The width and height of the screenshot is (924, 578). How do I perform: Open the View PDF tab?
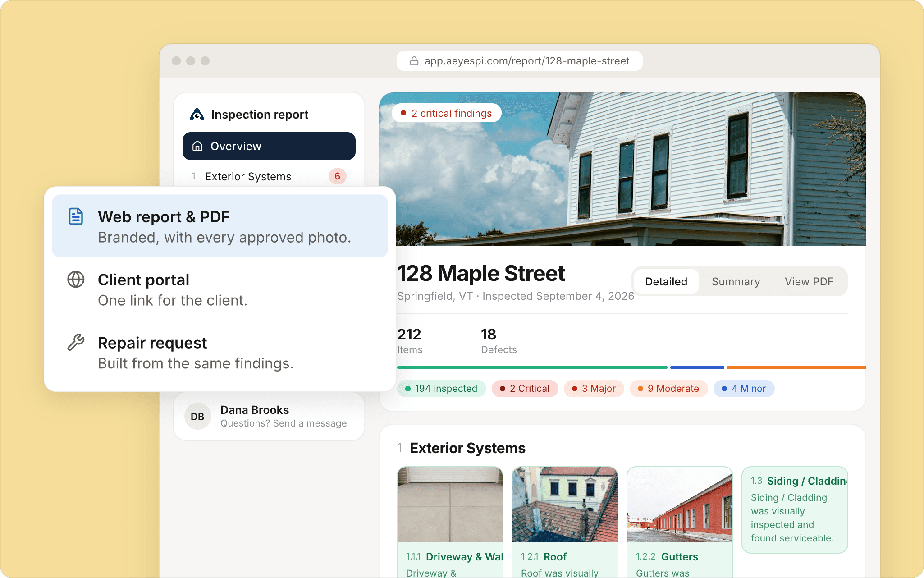point(809,282)
